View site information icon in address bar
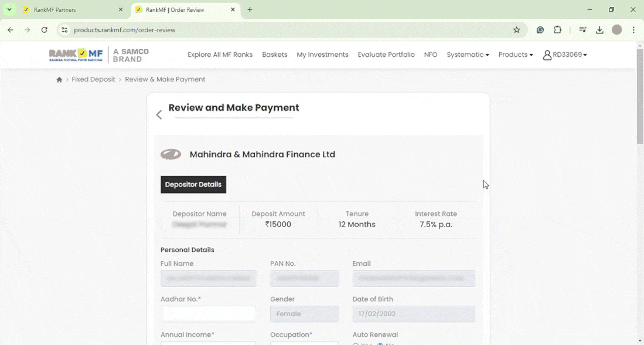Viewport: 644px width, 345px height. [64, 30]
